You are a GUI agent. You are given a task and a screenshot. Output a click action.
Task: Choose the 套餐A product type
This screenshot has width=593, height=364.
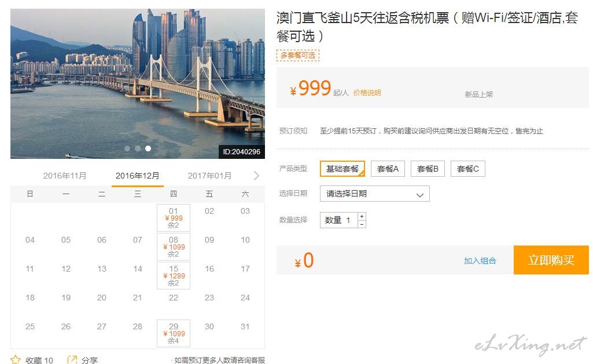388,169
